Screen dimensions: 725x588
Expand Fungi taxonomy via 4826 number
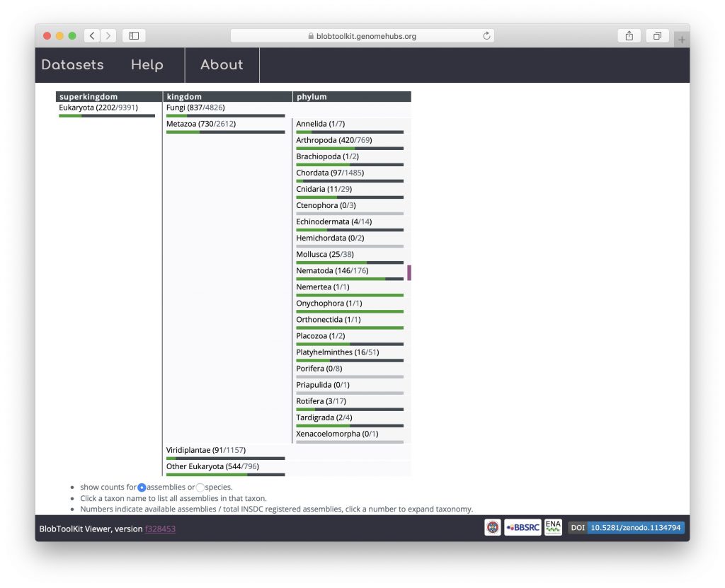[215, 108]
